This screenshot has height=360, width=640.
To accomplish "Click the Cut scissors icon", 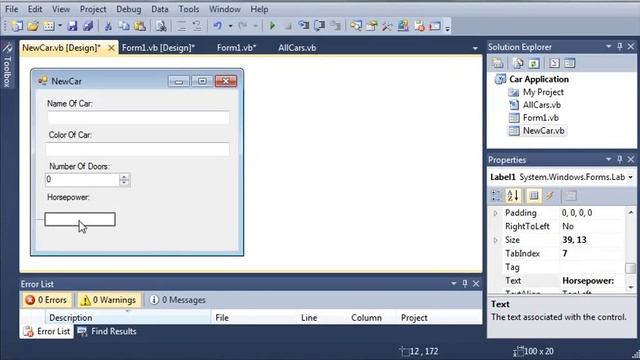I will point(108,26).
